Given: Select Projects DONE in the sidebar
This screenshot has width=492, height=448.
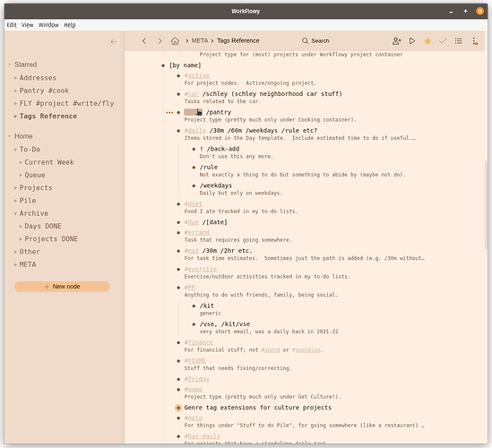Looking at the screenshot, I should pos(51,239).
